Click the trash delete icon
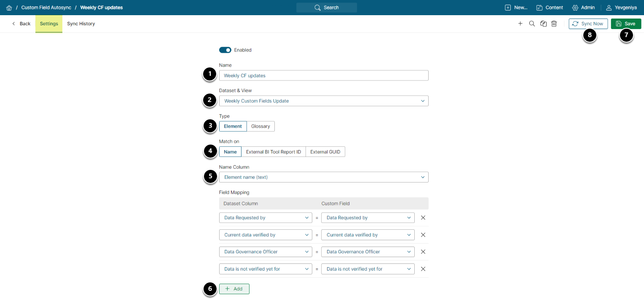This screenshot has height=306, width=644. (554, 24)
